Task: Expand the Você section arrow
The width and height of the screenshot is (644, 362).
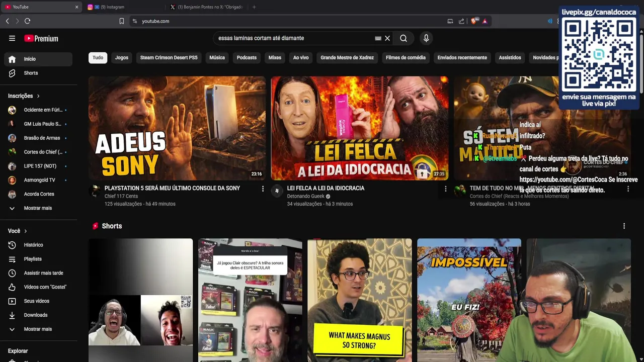Action: click(x=25, y=231)
